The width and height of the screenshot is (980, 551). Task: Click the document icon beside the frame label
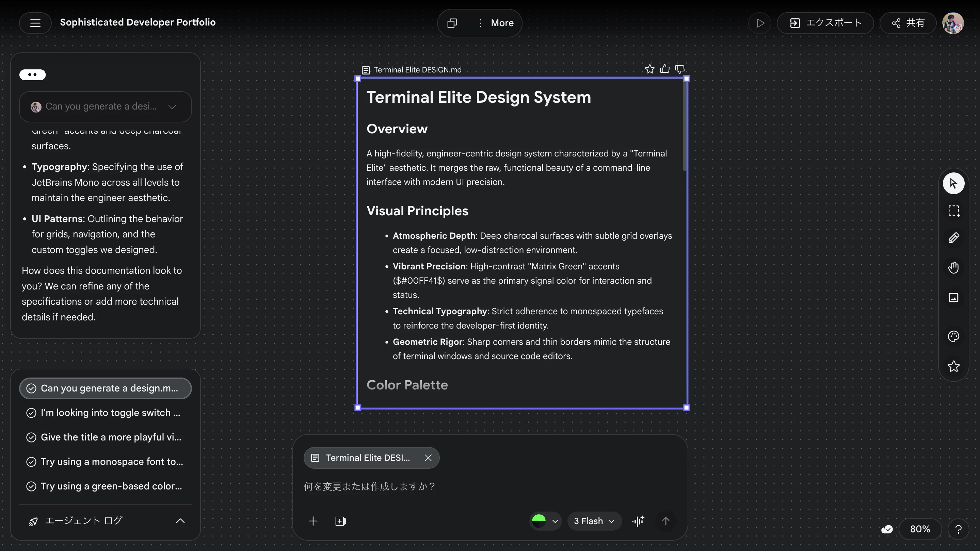pos(366,70)
